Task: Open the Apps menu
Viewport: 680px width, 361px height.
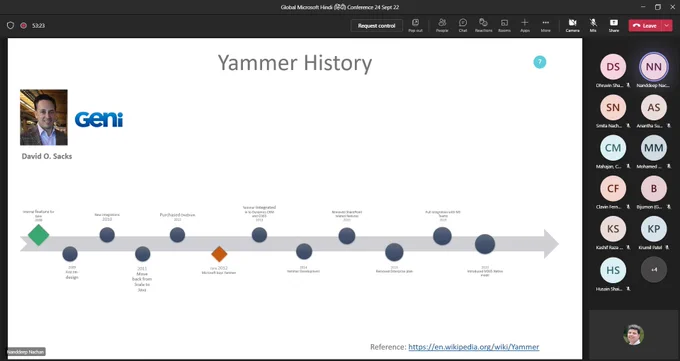Action: [x=525, y=26]
